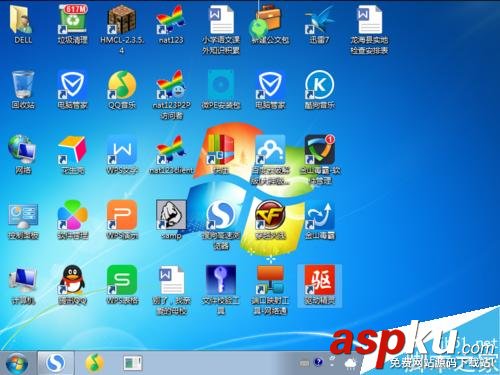Open the nat123client shortcut
Image resolution: width=500 pixels, height=375 pixels.
pyautogui.click(x=171, y=149)
